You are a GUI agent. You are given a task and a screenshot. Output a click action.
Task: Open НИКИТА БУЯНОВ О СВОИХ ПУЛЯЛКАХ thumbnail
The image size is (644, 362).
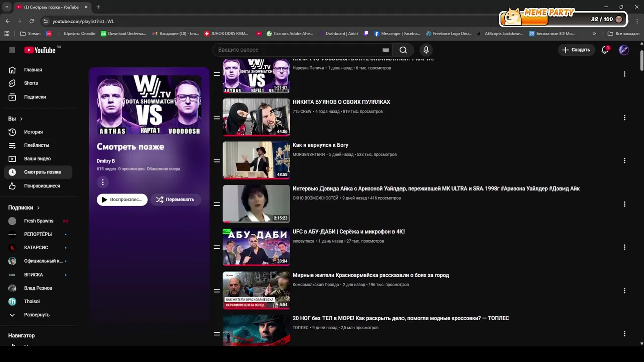[x=257, y=117]
